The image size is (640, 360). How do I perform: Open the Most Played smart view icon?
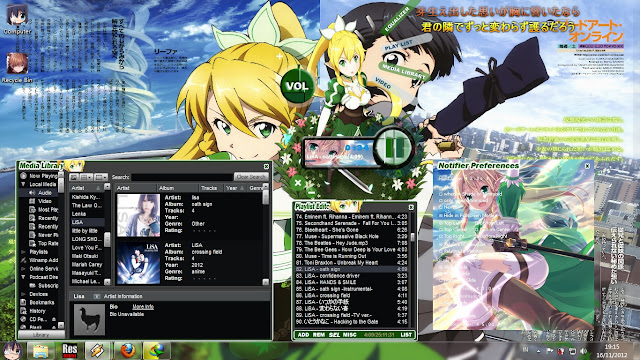tap(32, 209)
